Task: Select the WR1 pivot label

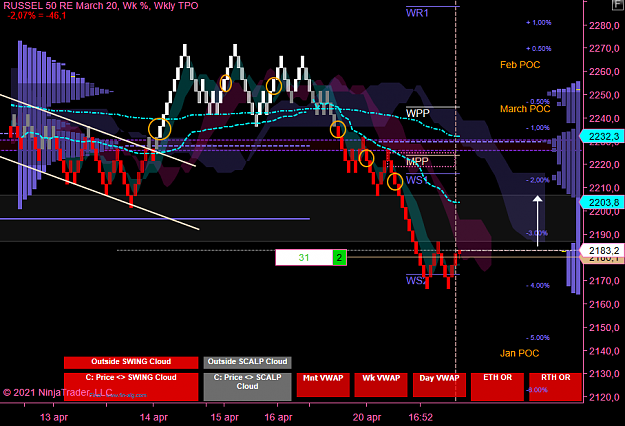Action: pos(417,13)
